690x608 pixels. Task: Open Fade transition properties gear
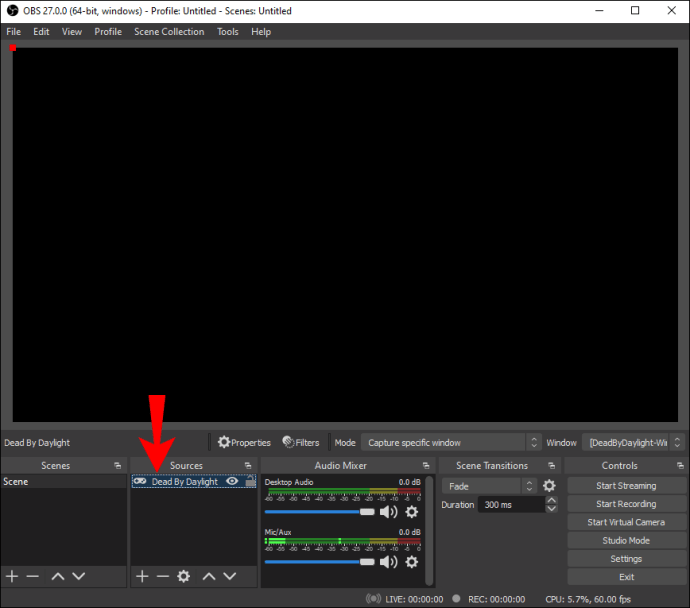coord(549,486)
